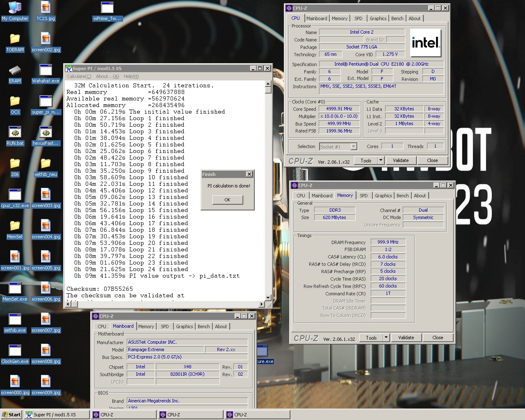The height and width of the screenshot is (420, 525).
Task: Open the Windows Start menu
Action: pos(11,415)
